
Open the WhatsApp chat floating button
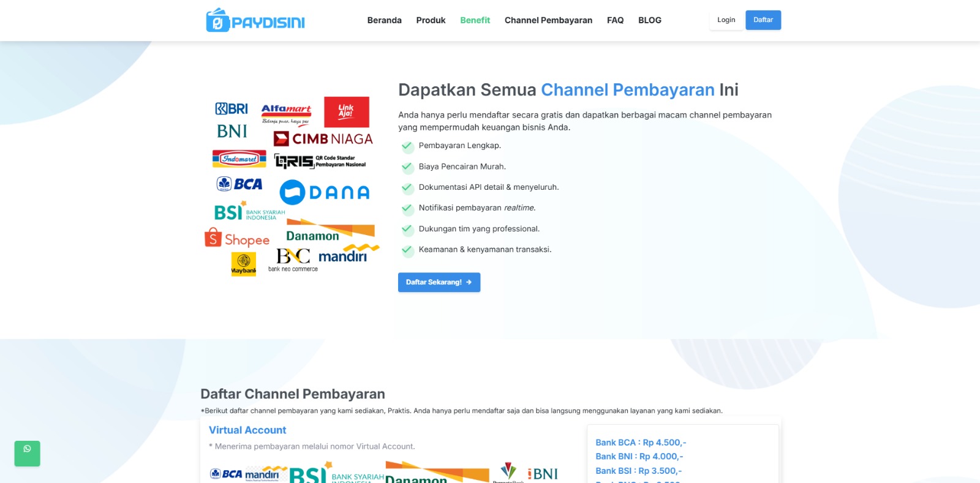28,454
